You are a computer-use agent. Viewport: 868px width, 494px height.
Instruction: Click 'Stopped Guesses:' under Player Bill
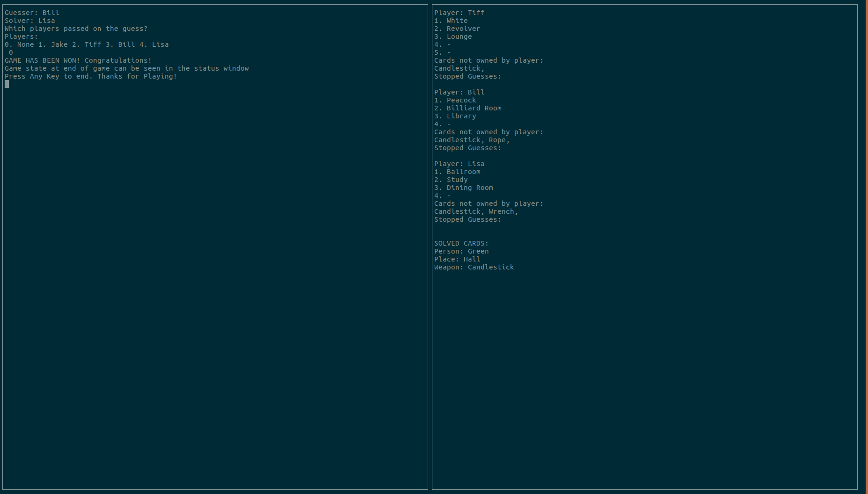pos(467,148)
